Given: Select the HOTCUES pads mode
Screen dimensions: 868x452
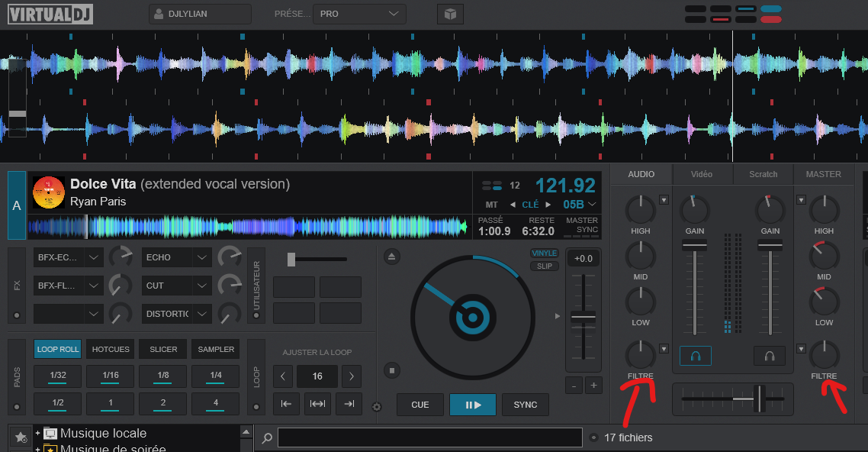Looking at the screenshot, I should pyautogui.click(x=110, y=350).
